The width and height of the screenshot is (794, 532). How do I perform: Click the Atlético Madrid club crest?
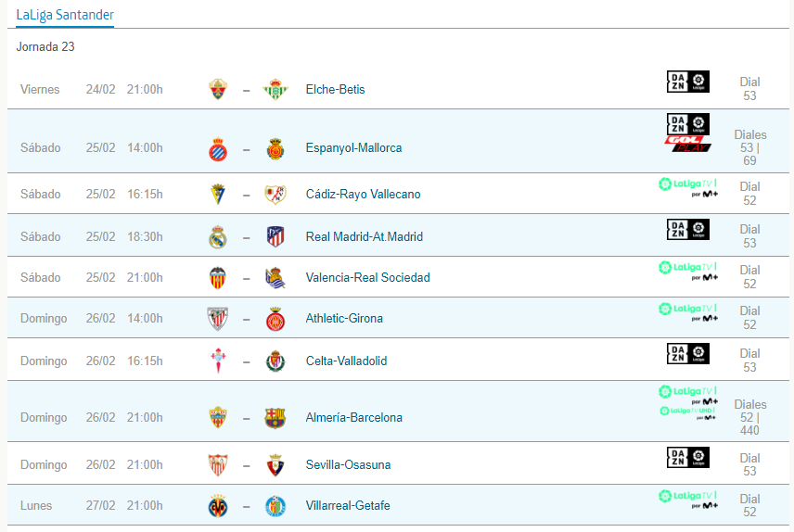pos(275,237)
